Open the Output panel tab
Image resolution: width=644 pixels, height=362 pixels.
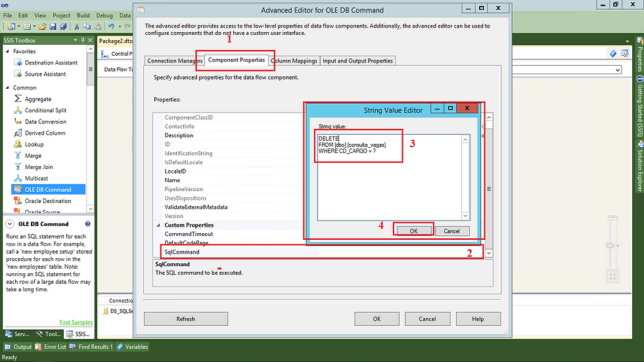tap(18, 347)
